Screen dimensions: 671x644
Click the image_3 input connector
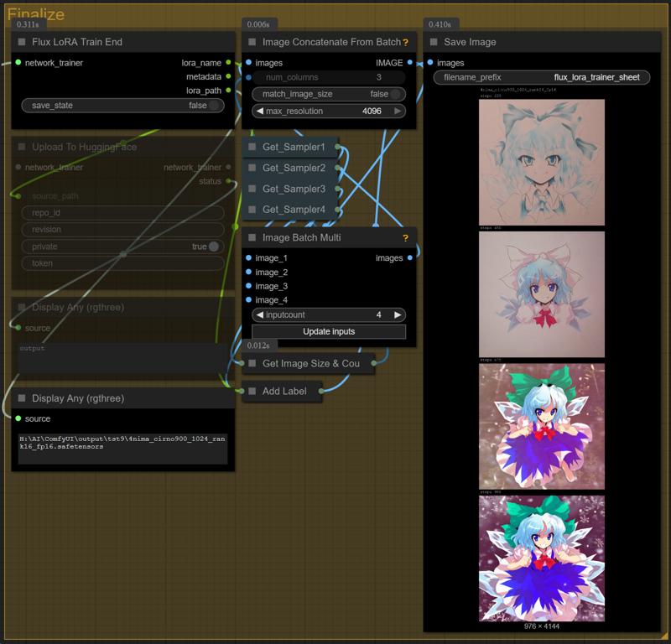click(248, 286)
